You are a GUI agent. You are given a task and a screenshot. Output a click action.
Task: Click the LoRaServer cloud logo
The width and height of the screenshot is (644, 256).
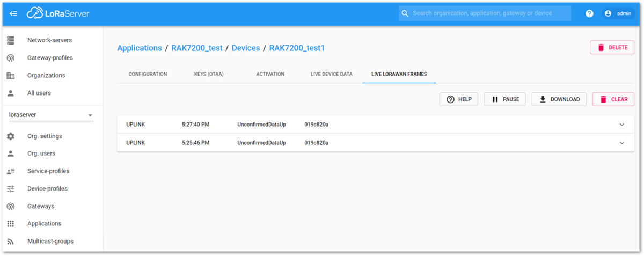58,13
